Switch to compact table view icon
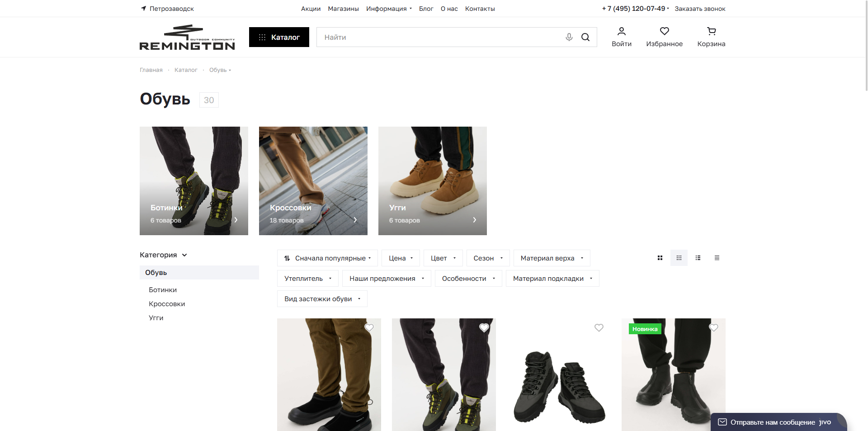The width and height of the screenshot is (868, 431). [717, 258]
